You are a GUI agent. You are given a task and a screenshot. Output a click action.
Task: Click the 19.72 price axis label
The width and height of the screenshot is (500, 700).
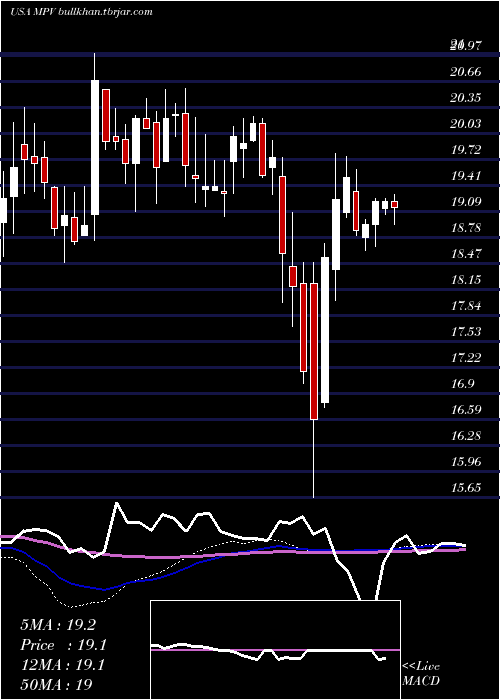466,150
